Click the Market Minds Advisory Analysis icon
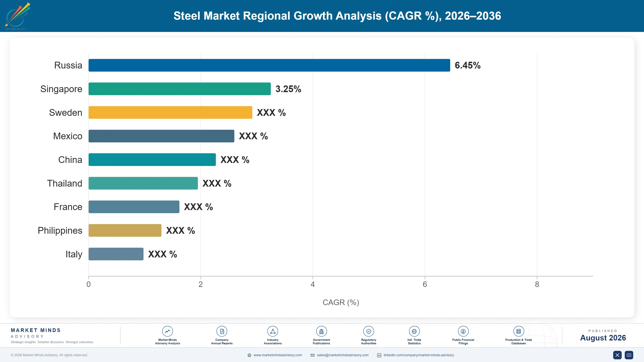The image size is (644, 362). [x=168, y=331]
